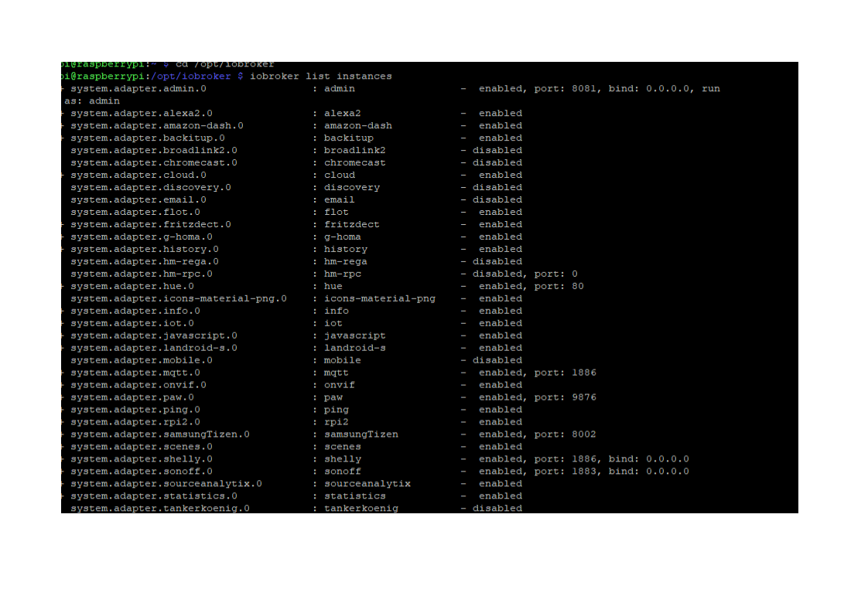Click 'enabled, port: 1886' on mqtt row
The height and width of the screenshot is (613, 868).
tap(538, 373)
